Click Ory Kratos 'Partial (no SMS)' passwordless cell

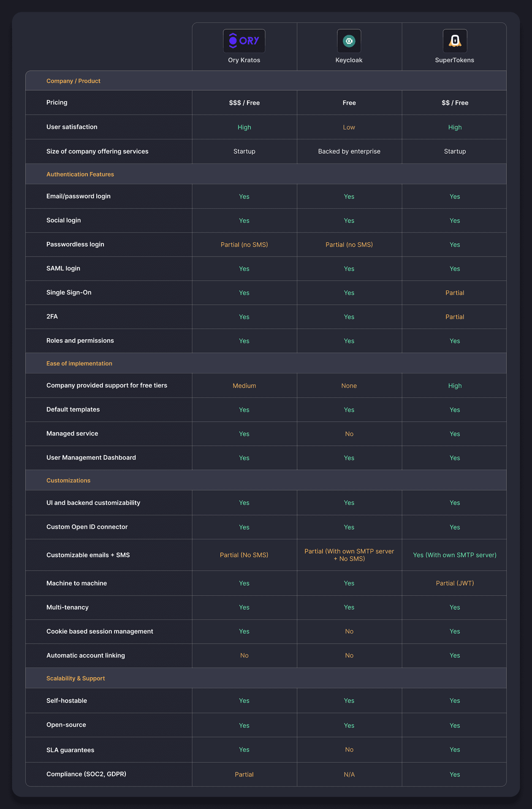tap(244, 245)
